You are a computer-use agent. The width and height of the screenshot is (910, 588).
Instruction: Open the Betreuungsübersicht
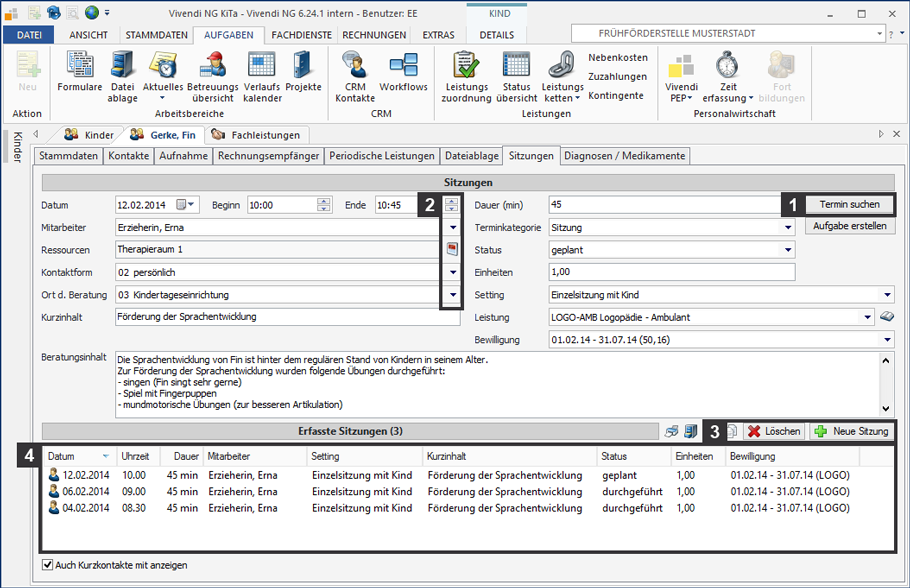coord(213,77)
